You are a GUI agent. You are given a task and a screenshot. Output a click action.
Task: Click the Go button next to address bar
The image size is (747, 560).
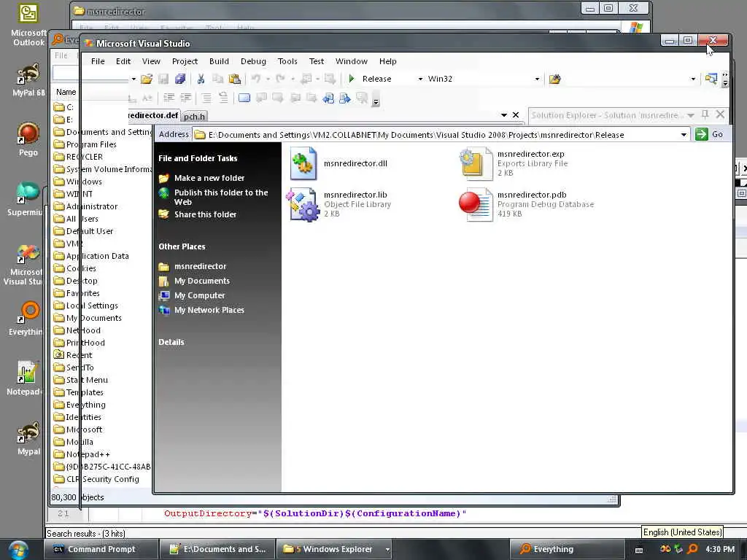click(x=709, y=135)
